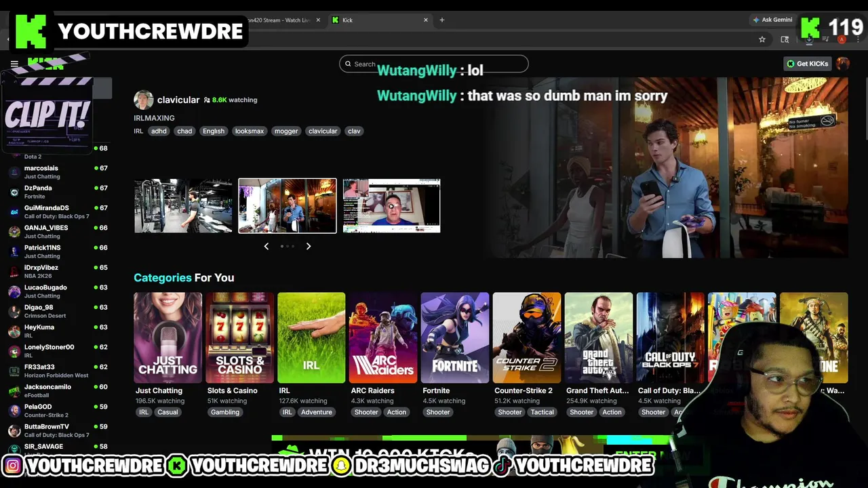Open the green IRL category card
868x488 pixels.
click(x=311, y=338)
